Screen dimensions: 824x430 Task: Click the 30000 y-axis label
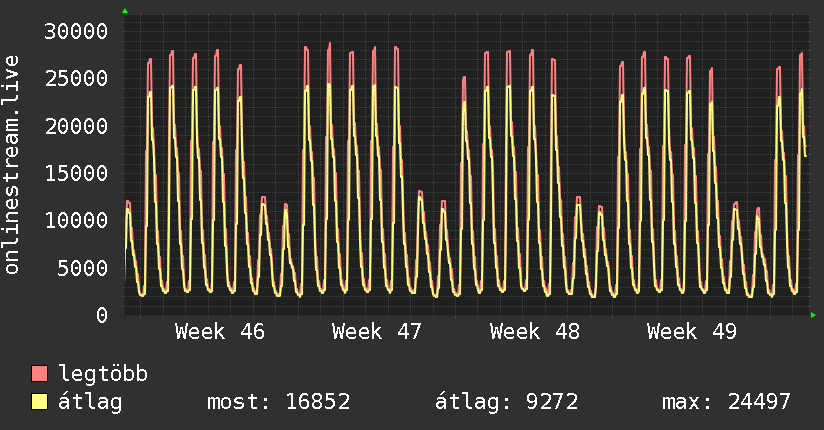point(77,31)
